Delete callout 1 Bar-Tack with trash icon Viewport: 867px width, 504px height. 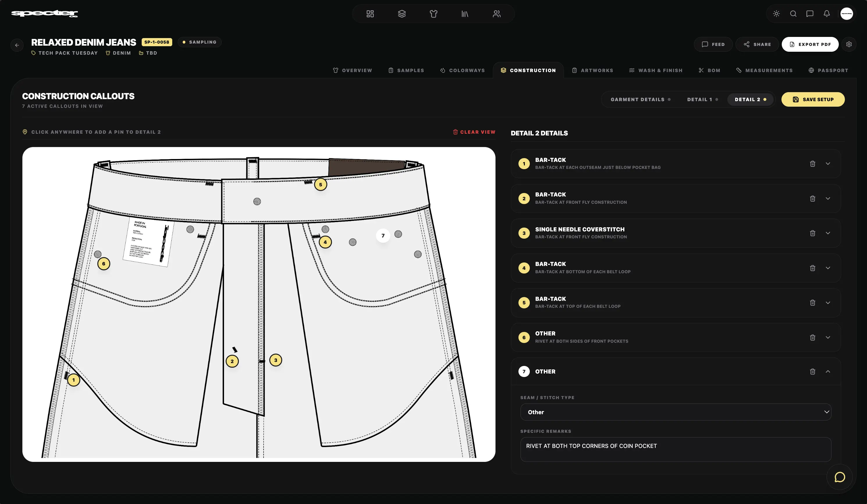click(x=812, y=164)
